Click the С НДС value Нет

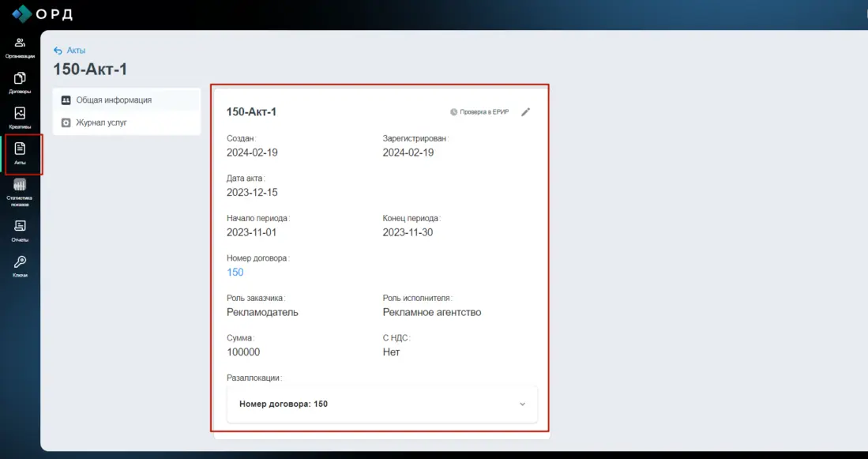[392, 352]
